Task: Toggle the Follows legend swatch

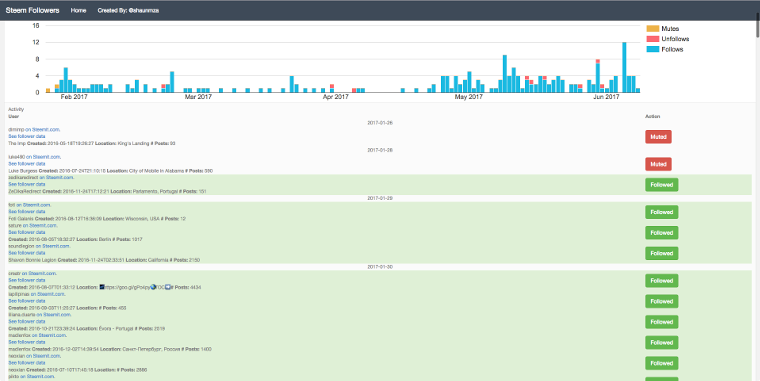Action: coord(653,49)
